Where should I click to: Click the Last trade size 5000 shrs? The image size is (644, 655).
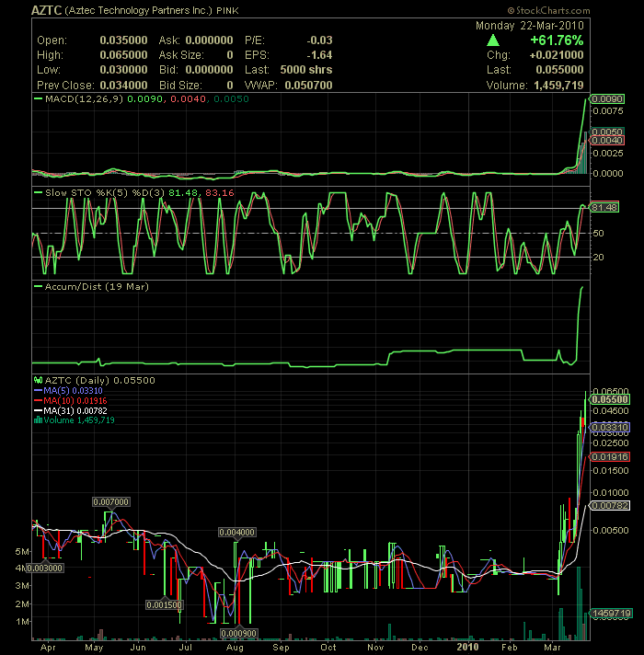click(x=306, y=70)
